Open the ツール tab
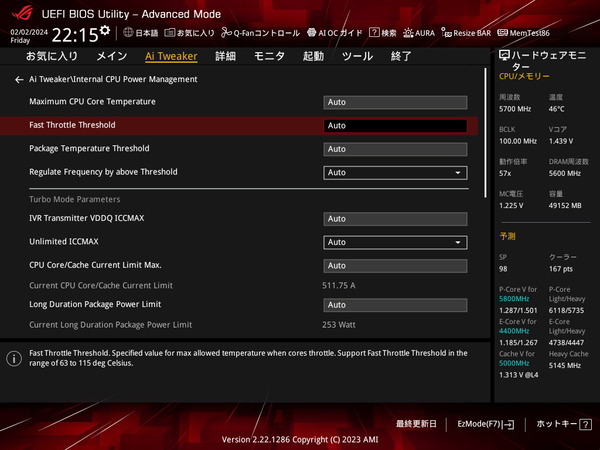 click(357, 56)
